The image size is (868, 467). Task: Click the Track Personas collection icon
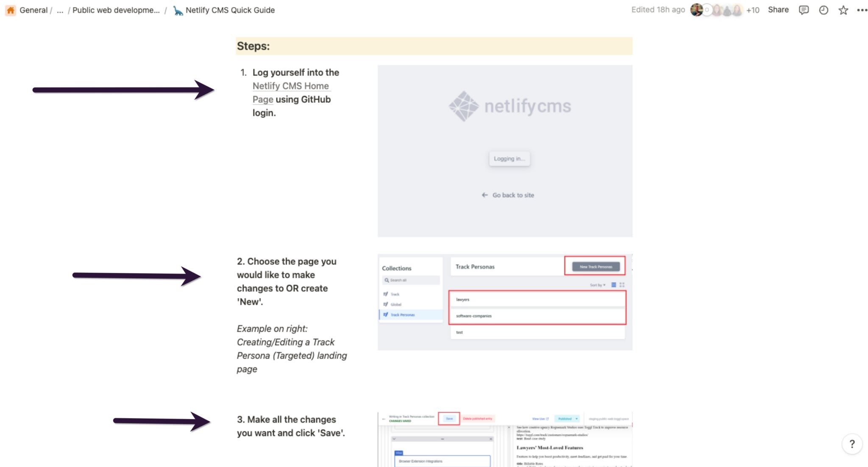pos(385,315)
